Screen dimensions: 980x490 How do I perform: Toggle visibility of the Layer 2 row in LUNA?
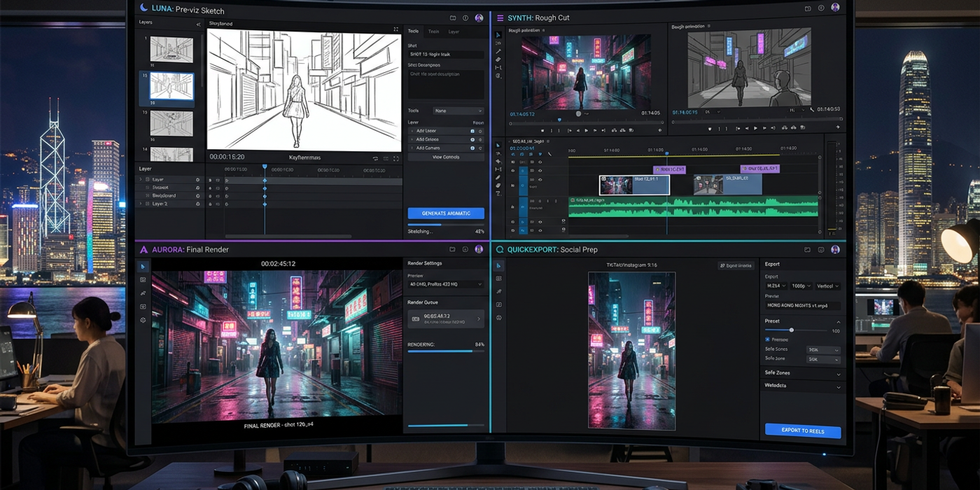pyautogui.click(x=197, y=204)
